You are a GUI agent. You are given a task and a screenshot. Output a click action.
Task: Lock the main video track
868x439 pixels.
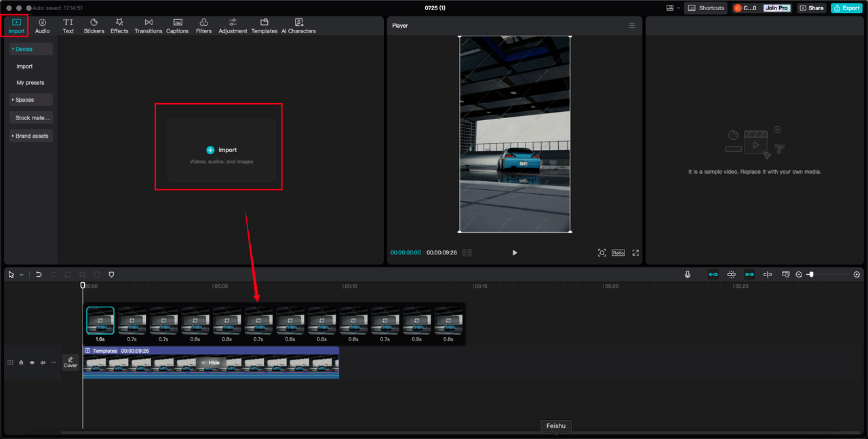(x=21, y=362)
